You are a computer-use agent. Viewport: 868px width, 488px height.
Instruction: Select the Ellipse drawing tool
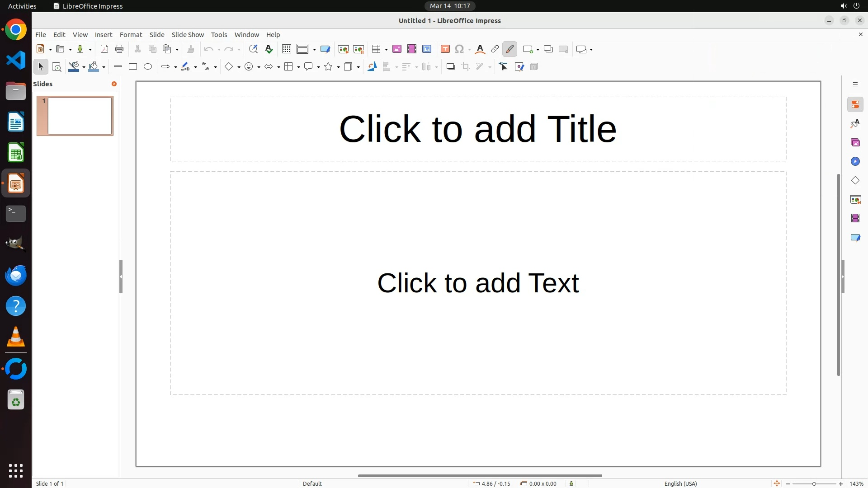148,67
